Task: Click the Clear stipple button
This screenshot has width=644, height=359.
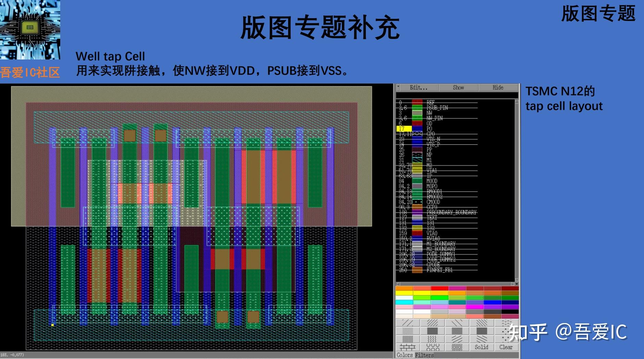Action: tap(507, 347)
